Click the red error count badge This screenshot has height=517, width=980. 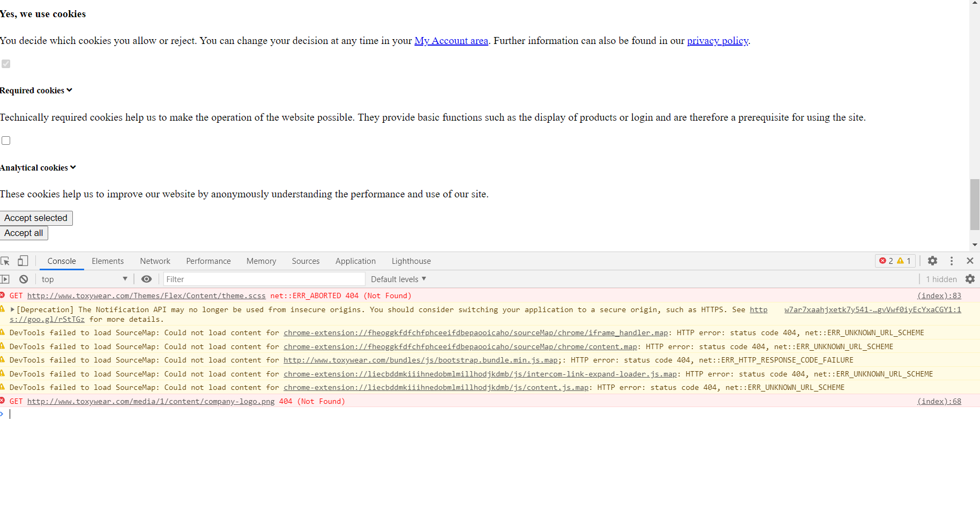tap(887, 261)
